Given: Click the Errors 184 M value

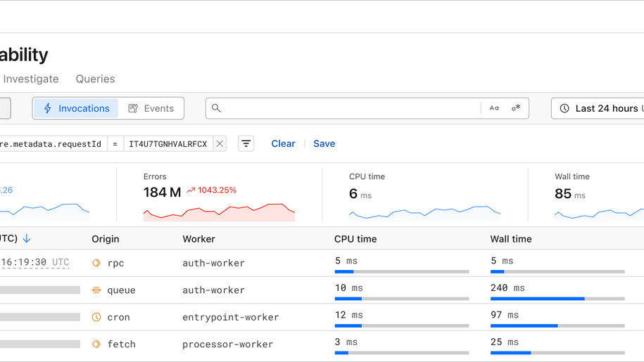Looking at the screenshot, I should (x=162, y=193).
